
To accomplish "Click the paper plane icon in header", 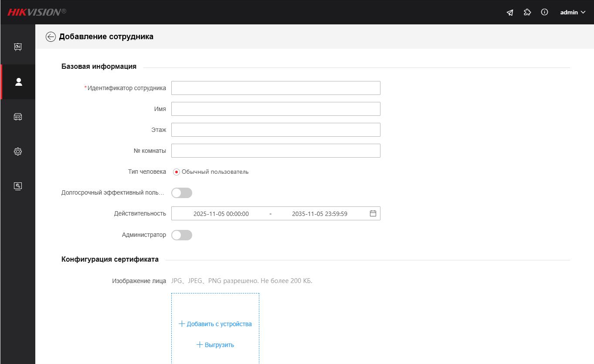I will pyautogui.click(x=510, y=13).
